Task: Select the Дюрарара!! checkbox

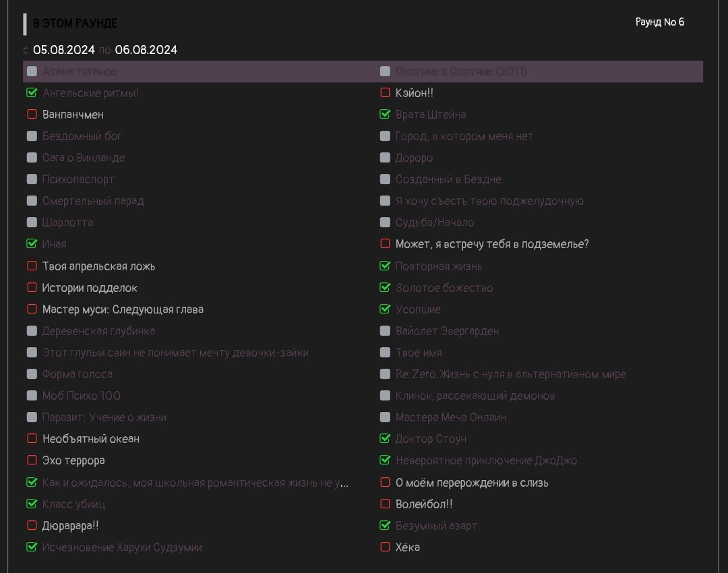Action: [32, 526]
